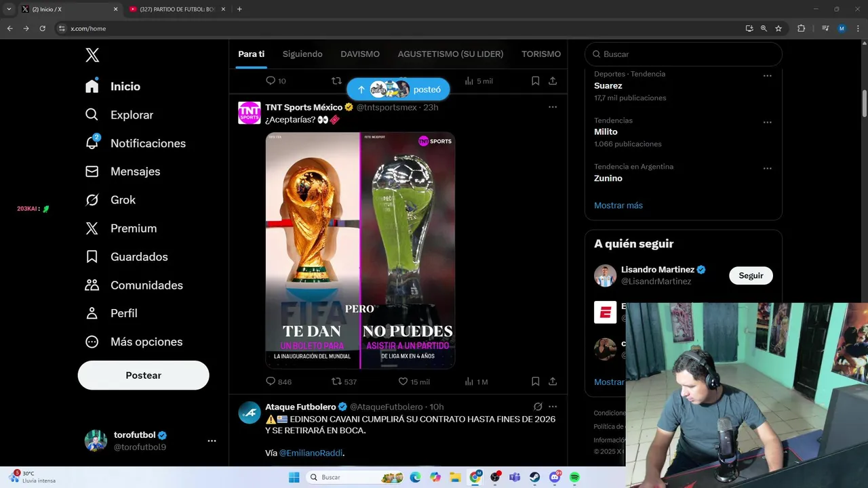Open options for the Suarez trend

(768, 76)
